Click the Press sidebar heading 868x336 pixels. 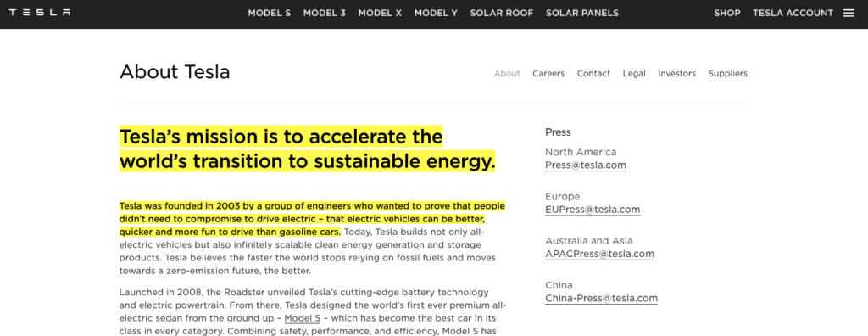pos(558,132)
